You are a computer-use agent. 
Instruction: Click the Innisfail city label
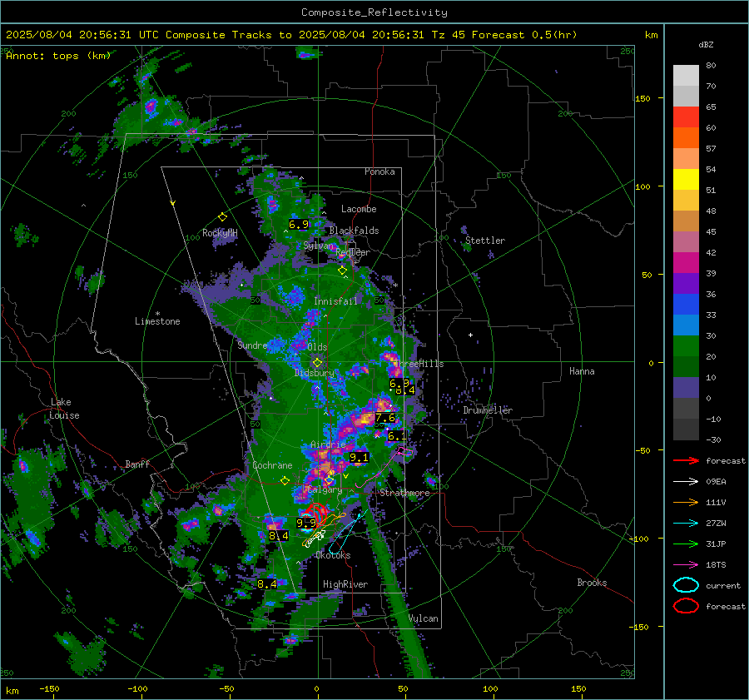(x=335, y=301)
